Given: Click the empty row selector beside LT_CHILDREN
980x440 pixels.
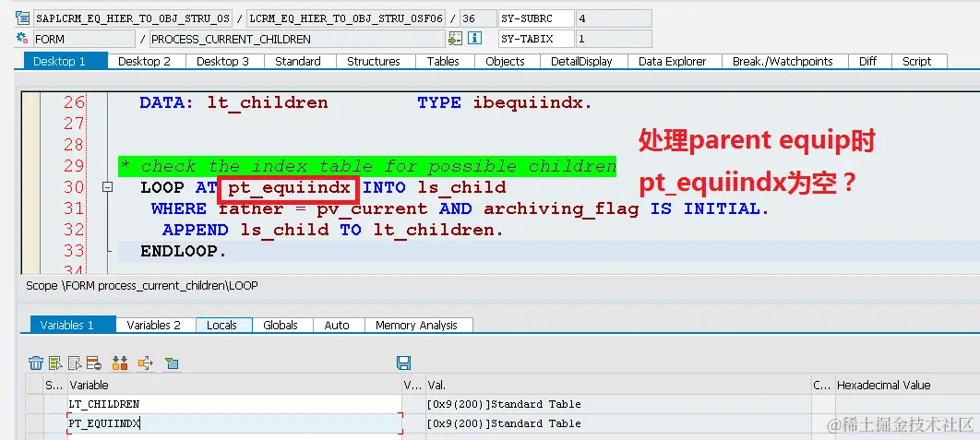Looking at the screenshot, I should [34, 404].
